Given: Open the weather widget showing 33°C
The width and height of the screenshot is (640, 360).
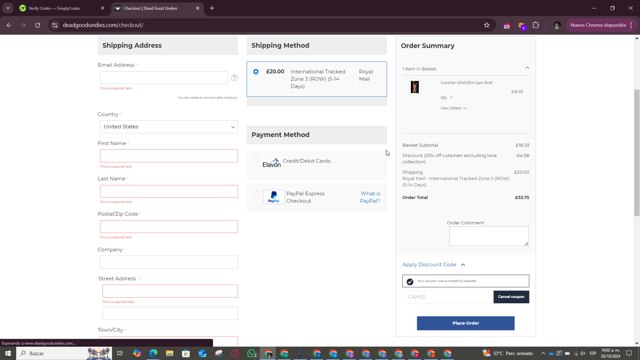Looking at the screenshot, I should click(508, 353).
